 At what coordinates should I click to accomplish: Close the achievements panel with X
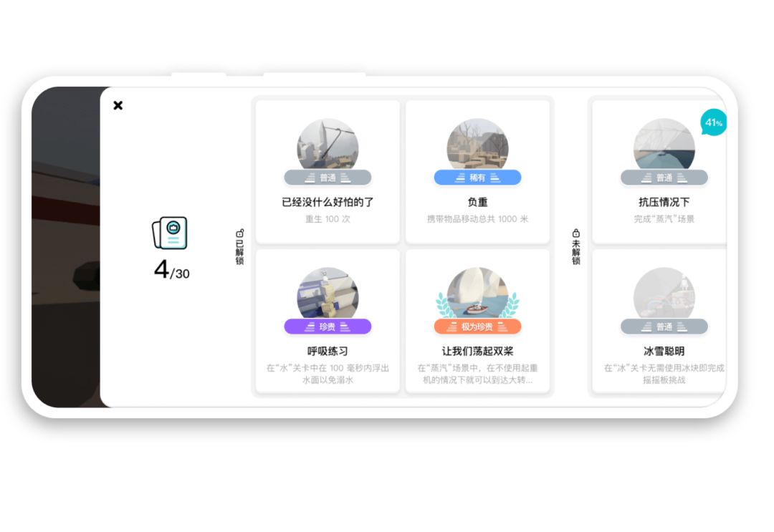pos(118,105)
